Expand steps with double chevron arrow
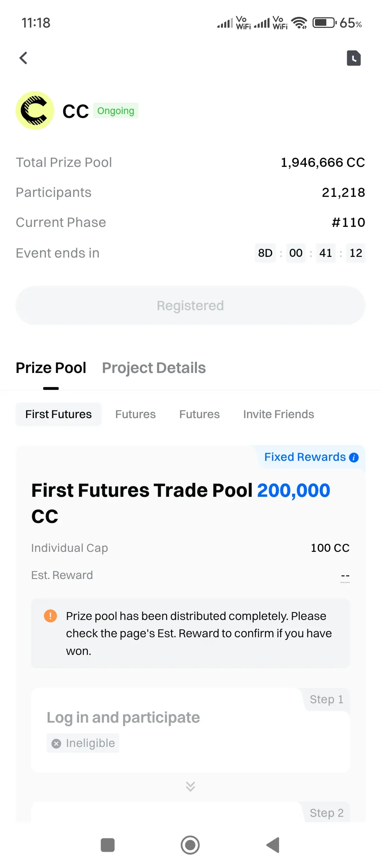Screen dimensions: 381x868 tap(190, 786)
